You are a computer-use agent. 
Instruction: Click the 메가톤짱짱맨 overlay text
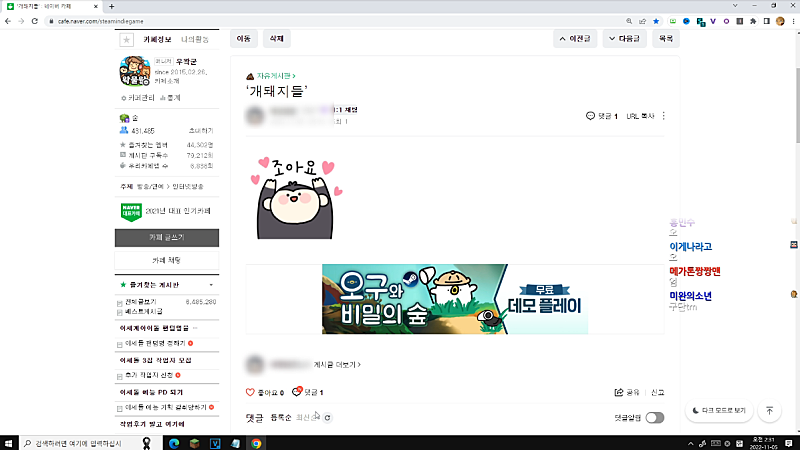(x=694, y=271)
